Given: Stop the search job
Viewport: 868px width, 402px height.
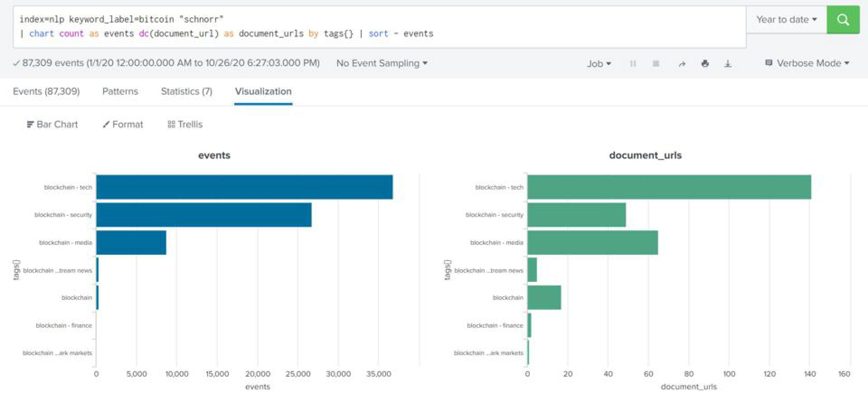Looking at the screenshot, I should coord(656,63).
